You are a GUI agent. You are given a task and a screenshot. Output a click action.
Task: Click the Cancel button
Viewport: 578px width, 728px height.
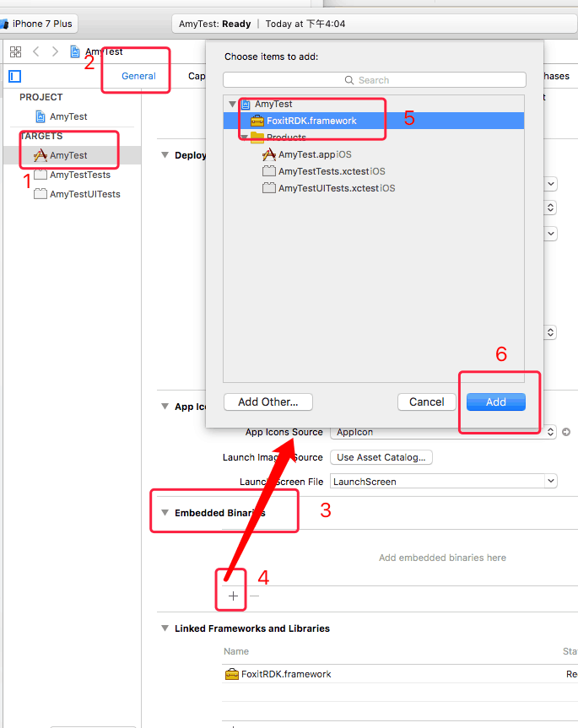coord(427,402)
